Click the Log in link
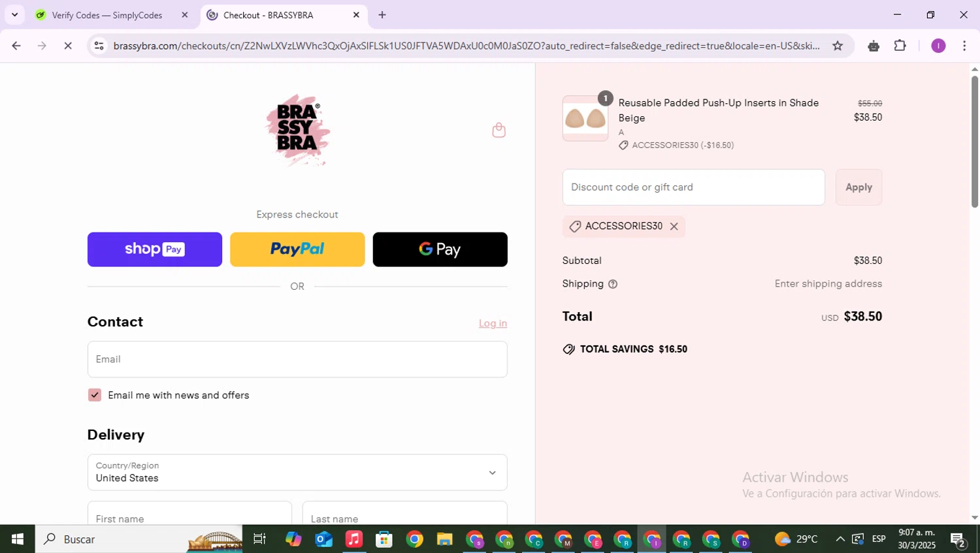Screen dimensions: 980x553 tap(493, 323)
